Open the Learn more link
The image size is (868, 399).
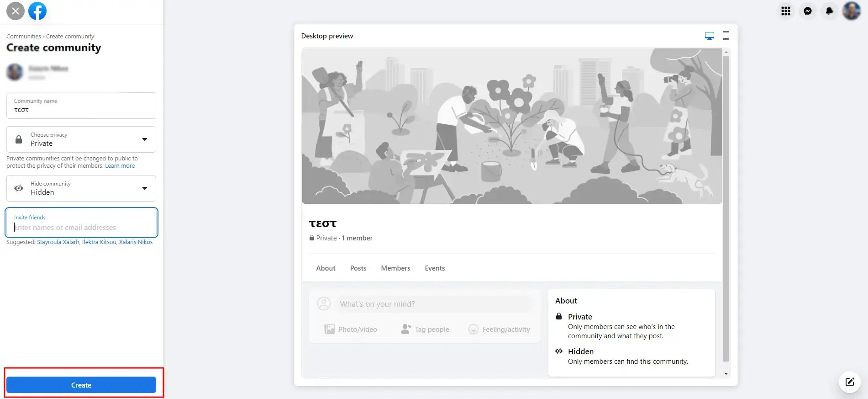point(120,166)
